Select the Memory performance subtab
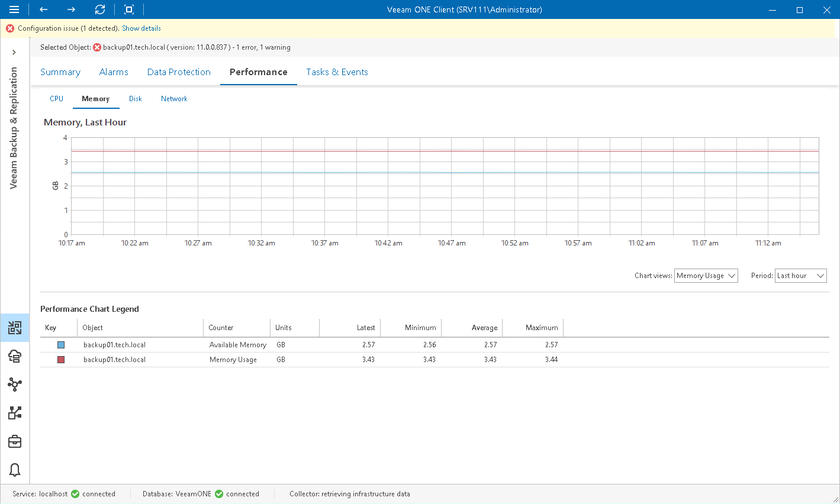Image resolution: width=840 pixels, height=504 pixels. pos(96,99)
